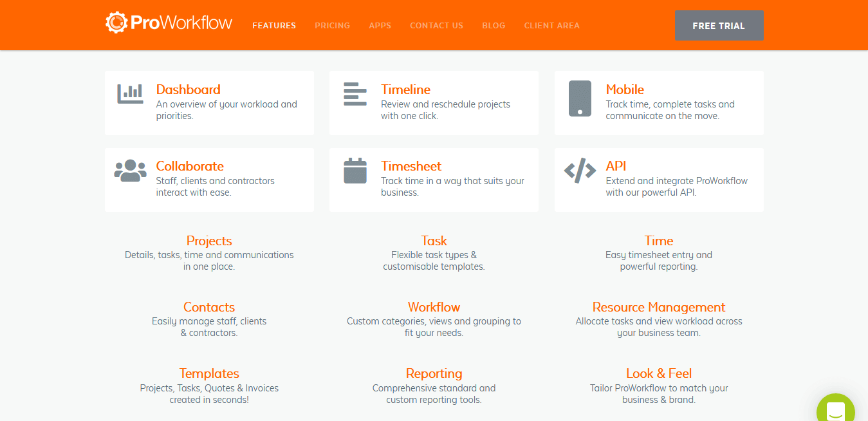Click the Dashboard bar chart icon
868x421 pixels.
(x=130, y=93)
